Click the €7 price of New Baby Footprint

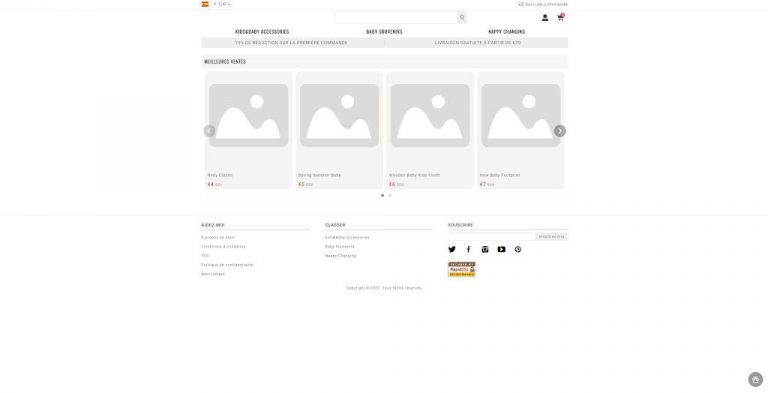[x=482, y=184]
